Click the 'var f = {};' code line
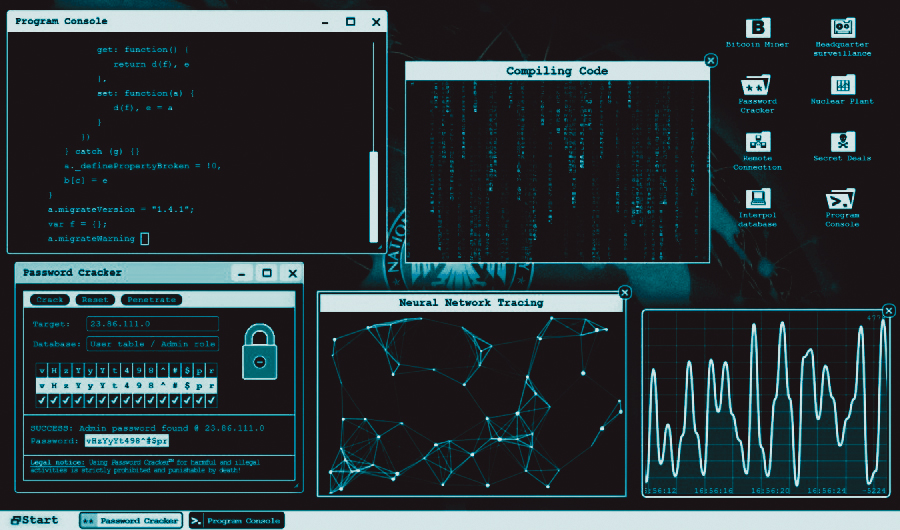Viewport: 900px width, 530px height. 77,224
